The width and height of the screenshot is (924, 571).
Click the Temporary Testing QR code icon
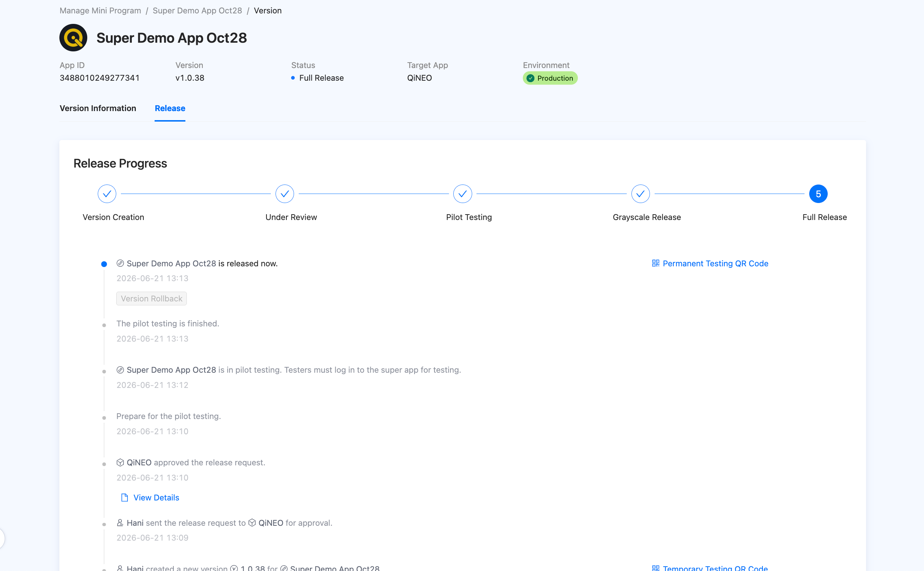tap(656, 568)
